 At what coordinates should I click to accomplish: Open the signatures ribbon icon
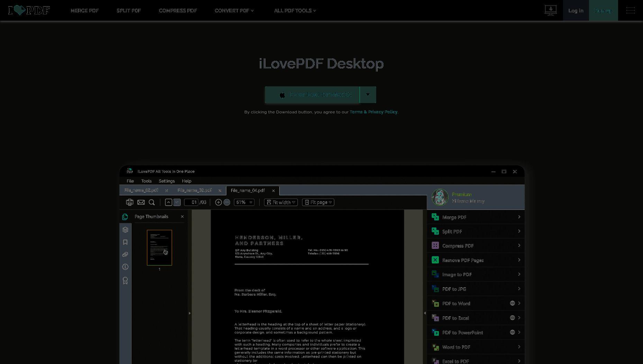(x=125, y=281)
